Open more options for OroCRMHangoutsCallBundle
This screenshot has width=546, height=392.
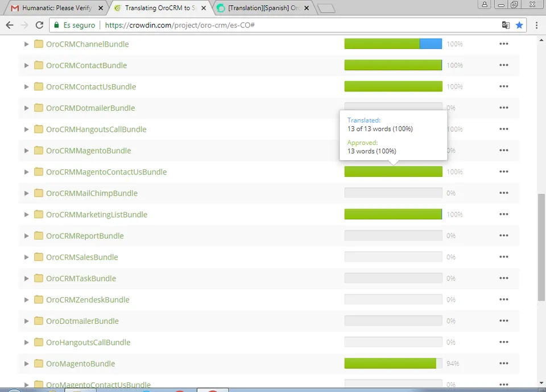click(503, 129)
